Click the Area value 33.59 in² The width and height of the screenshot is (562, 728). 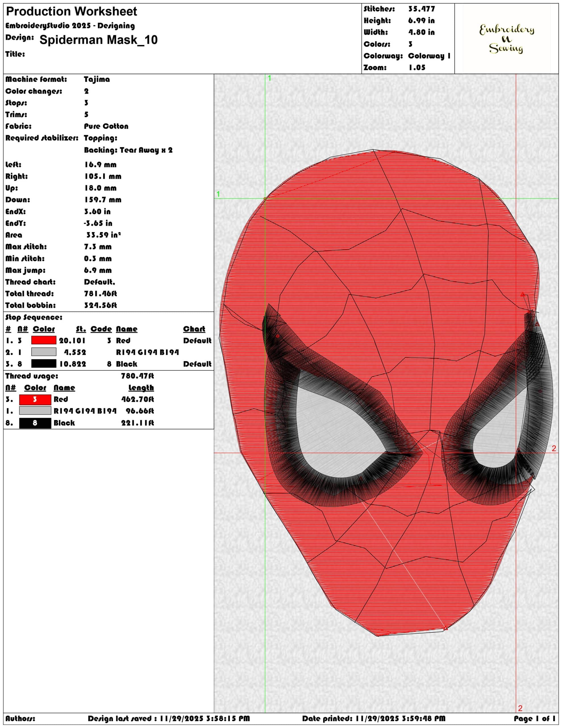coord(103,235)
